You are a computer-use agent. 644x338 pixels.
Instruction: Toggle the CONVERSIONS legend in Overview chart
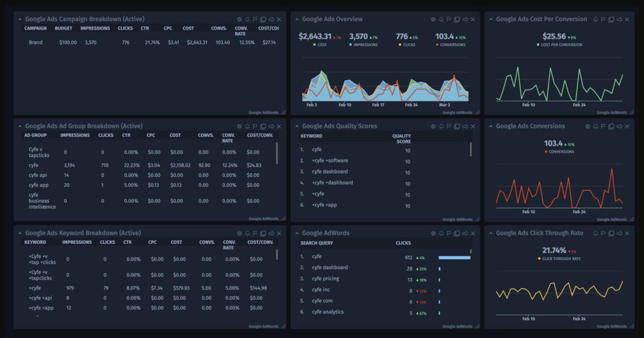tap(450, 45)
